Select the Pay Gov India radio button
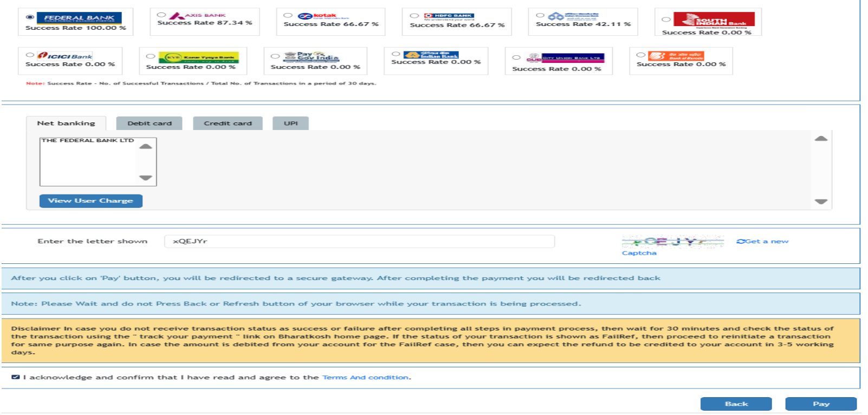868x415 pixels. pos(275,56)
